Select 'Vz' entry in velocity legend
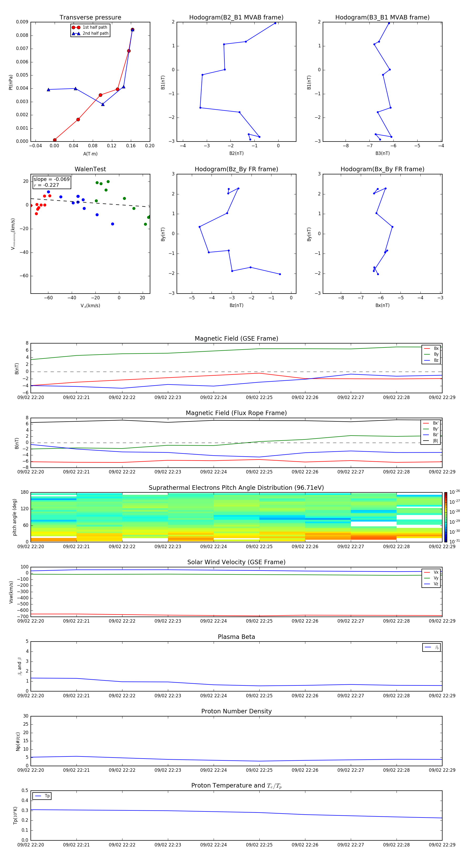473x868 pixels. [431, 584]
